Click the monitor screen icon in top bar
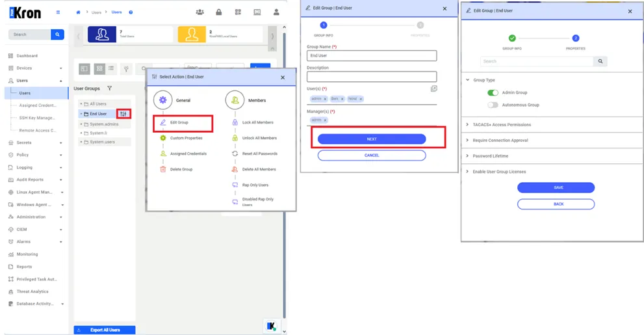 click(x=257, y=12)
